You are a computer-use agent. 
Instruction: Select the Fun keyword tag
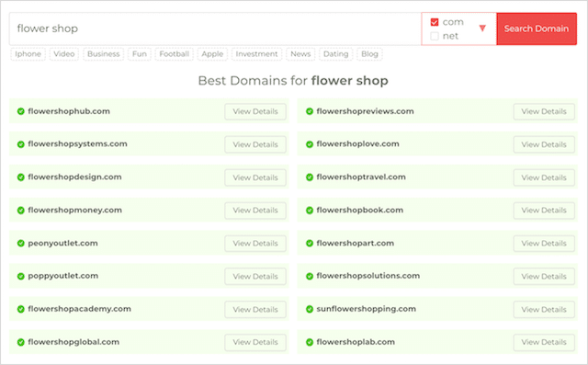(139, 54)
